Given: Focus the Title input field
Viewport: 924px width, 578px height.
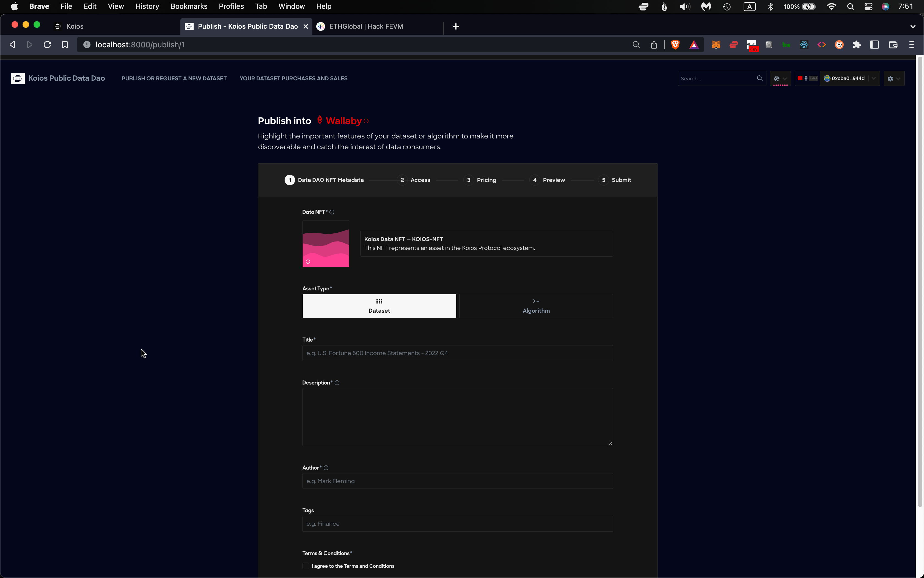Looking at the screenshot, I should (x=458, y=353).
